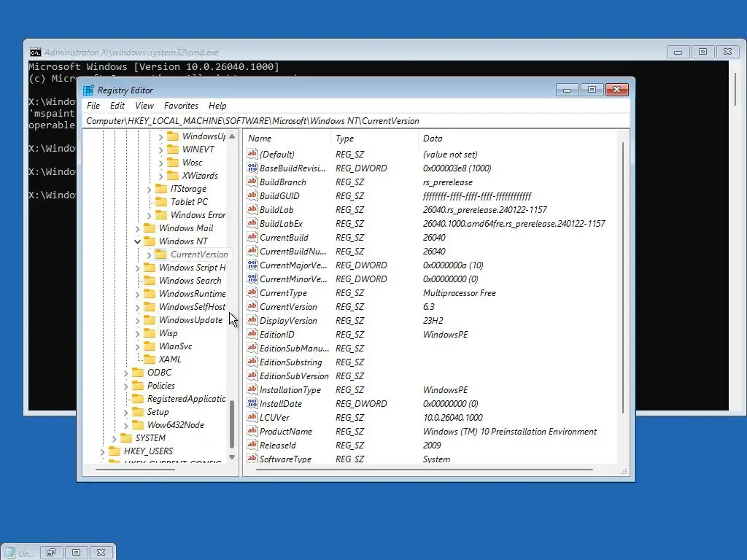Viewport: 747px width, 560px height.
Task: Click the WINEVT folder icon
Action: (x=173, y=149)
